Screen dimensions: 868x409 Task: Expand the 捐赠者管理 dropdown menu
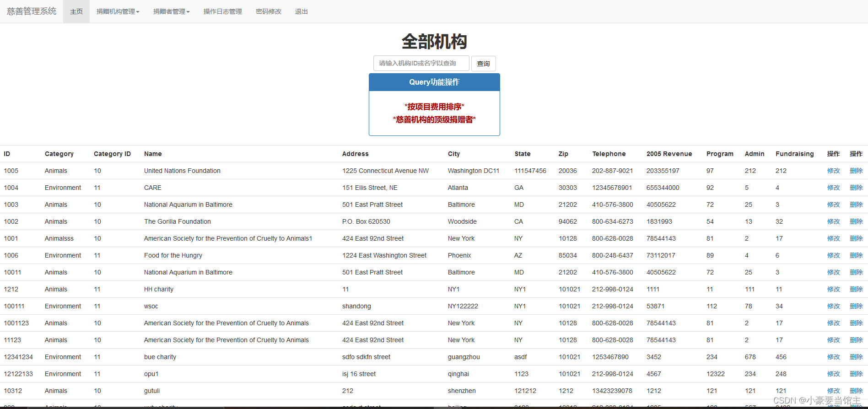pos(171,11)
